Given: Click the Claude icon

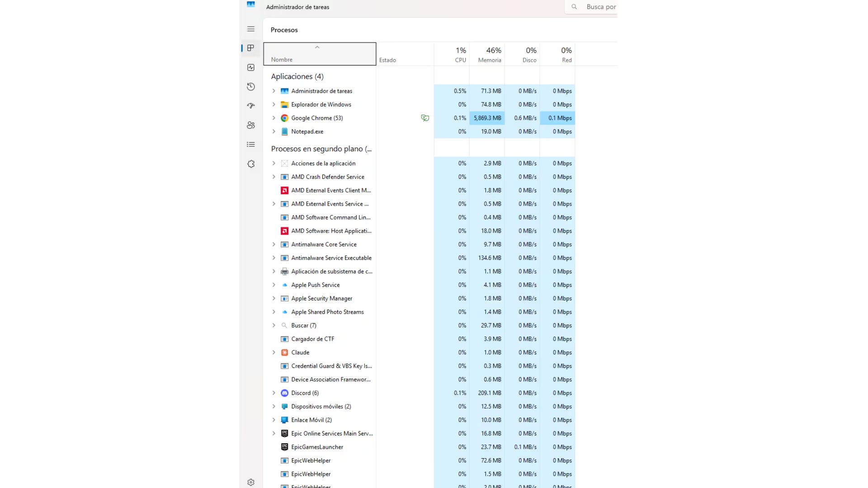Looking at the screenshot, I should tap(284, 352).
